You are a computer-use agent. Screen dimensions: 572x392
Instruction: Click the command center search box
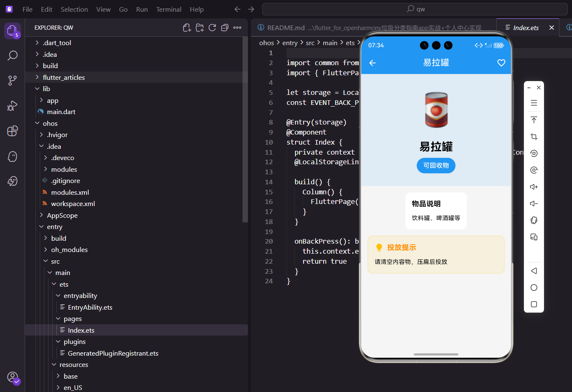tap(415, 9)
